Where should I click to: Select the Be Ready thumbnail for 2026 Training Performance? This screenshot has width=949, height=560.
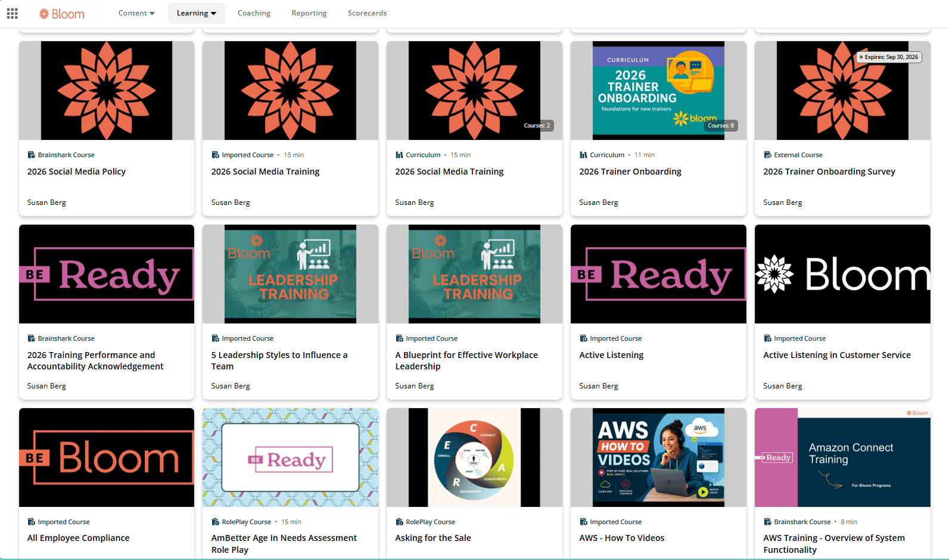[x=107, y=274]
